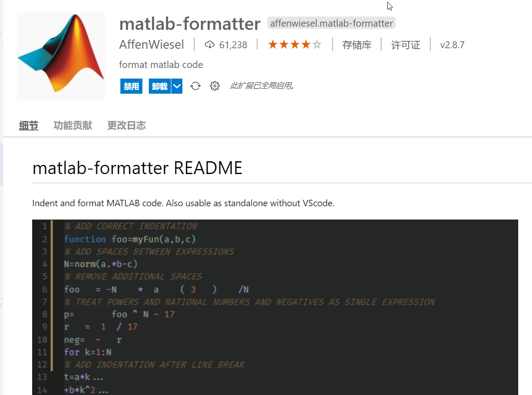Select the fourth filled star
Image resolution: width=532 pixels, height=395 pixels.
click(306, 44)
